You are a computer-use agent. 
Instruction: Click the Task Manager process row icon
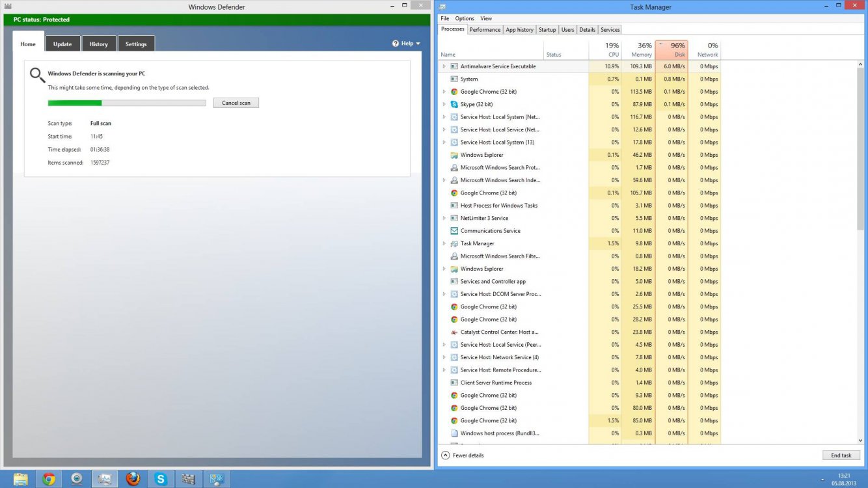click(454, 243)
